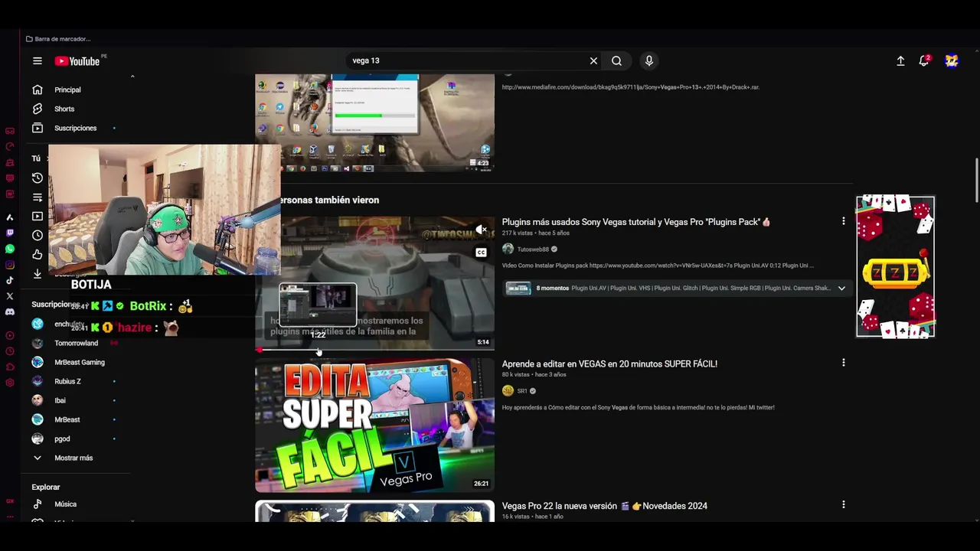
Task: Click the page vertical scrollbar thumb
Action: [976, 181]
